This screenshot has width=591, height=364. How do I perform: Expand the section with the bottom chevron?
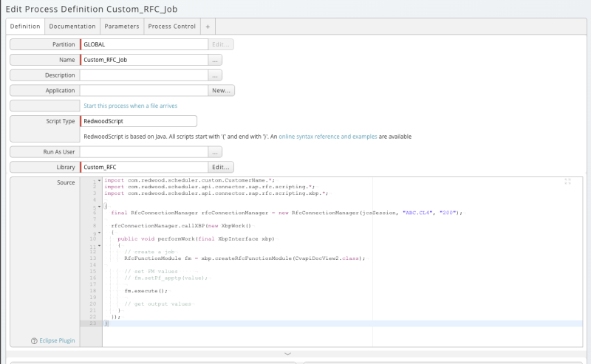(x=287, y=354)
